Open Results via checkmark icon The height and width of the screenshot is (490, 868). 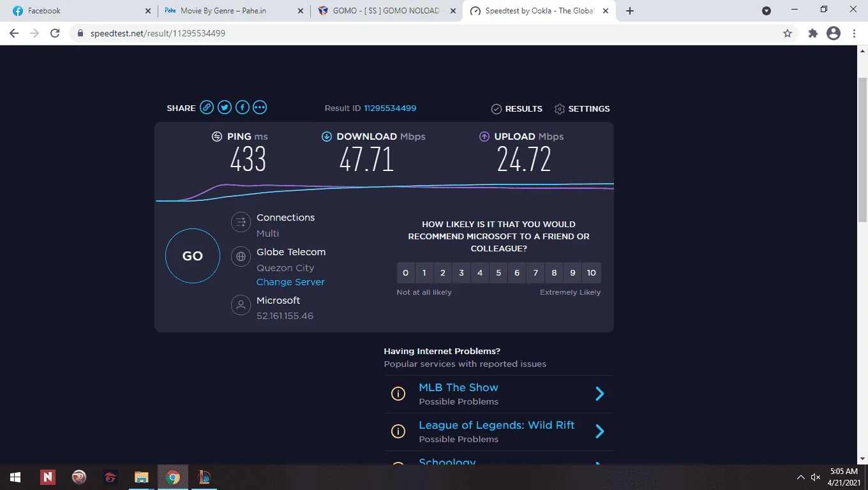[497, 109]
